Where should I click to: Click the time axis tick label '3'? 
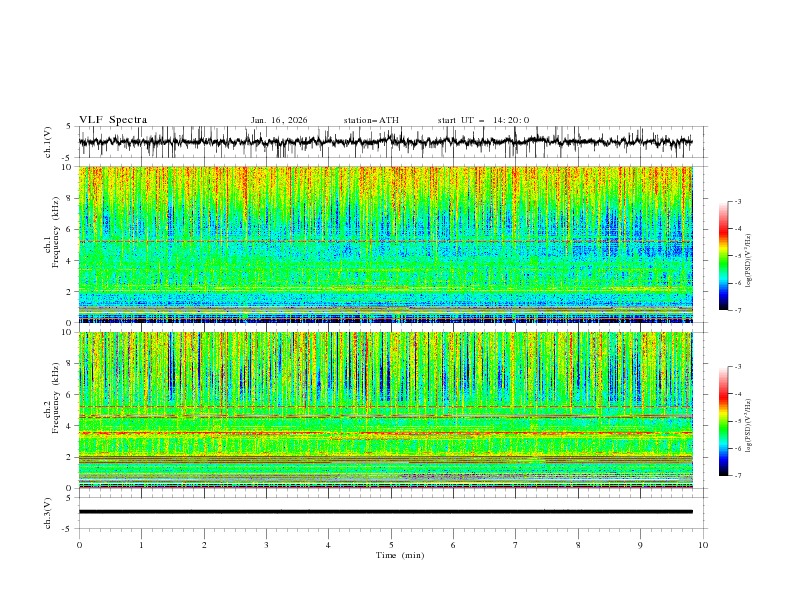pyautogui.click(x=266, y=545)
